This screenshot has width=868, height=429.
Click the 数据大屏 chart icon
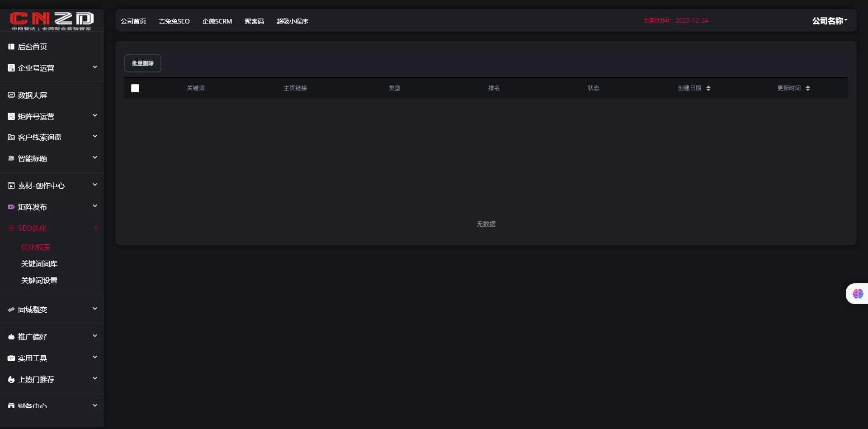[x=11, y=95]
